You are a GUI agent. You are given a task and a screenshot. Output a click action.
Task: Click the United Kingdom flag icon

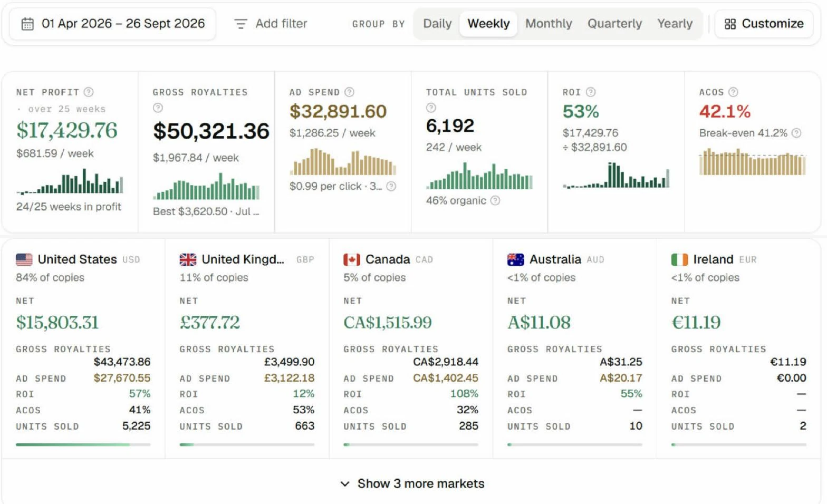188,259
